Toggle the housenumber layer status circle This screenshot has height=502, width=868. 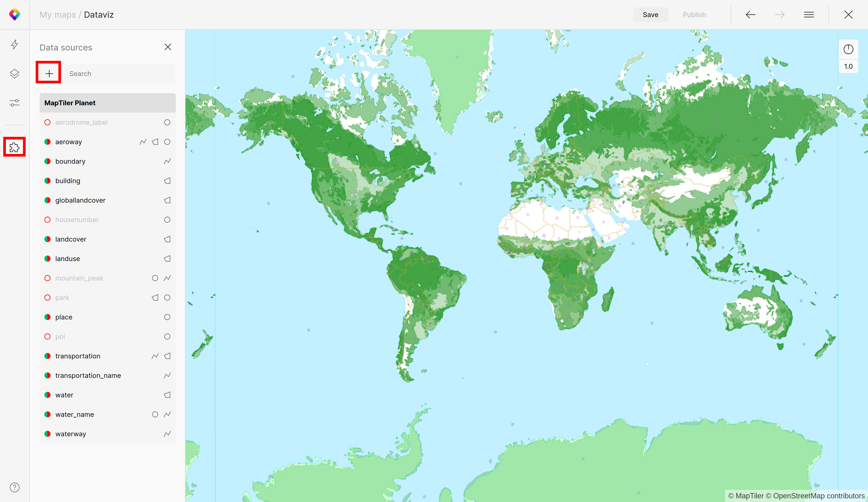[x=47, y=219]
